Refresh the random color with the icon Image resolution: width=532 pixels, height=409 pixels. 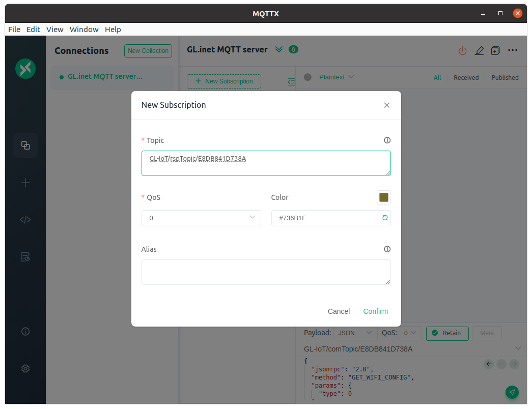tap(385, 218)
